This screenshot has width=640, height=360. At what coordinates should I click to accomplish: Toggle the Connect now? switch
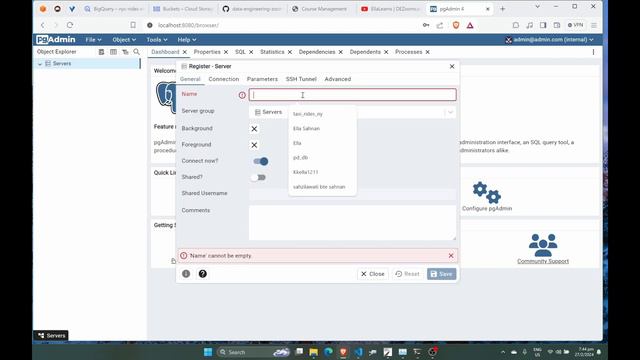(x=260, y=161)
